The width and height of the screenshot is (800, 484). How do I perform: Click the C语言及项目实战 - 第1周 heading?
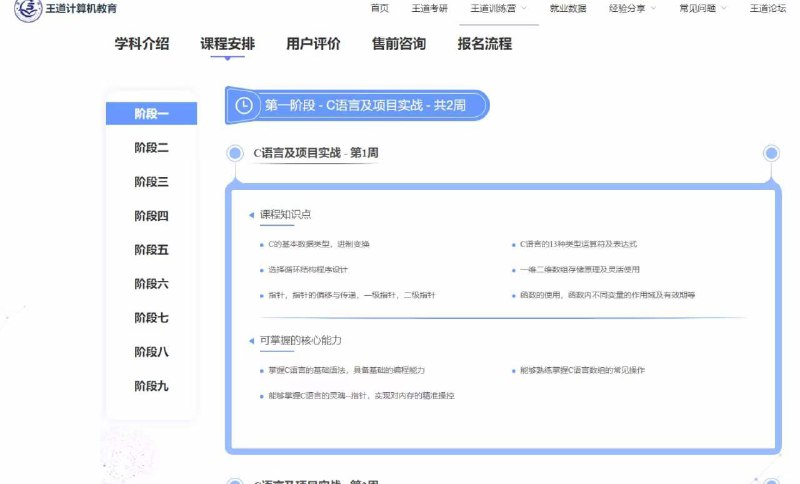pyautogui.click(x=316, y=153)
